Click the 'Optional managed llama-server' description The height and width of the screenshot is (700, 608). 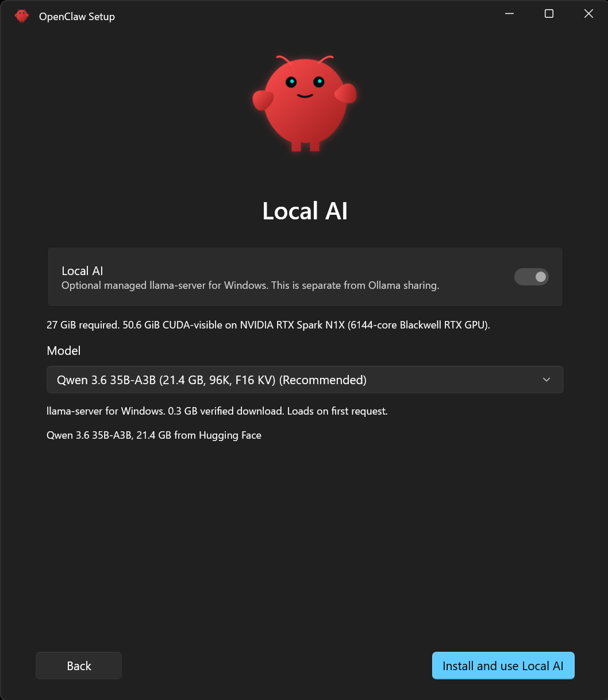tap(250, 285)
